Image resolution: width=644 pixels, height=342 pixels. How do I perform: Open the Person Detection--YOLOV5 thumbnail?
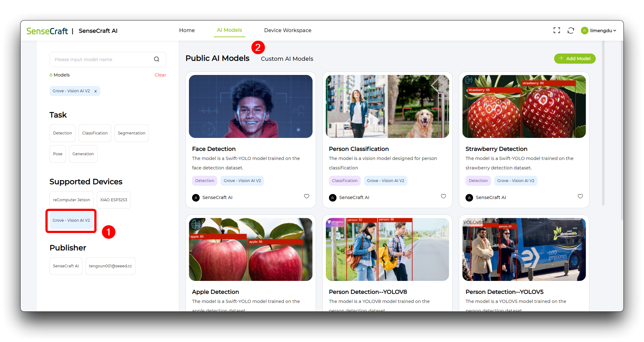point(524,249)
